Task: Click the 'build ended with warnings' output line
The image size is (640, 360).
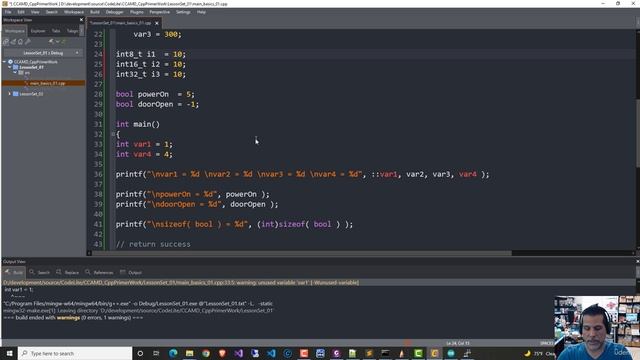Action: point(73,318)
